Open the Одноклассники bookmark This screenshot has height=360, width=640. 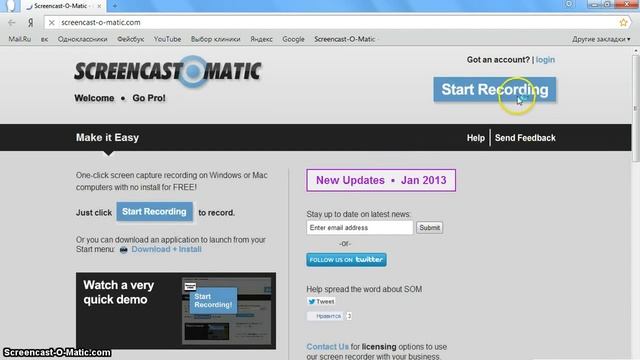pos(82,39)
